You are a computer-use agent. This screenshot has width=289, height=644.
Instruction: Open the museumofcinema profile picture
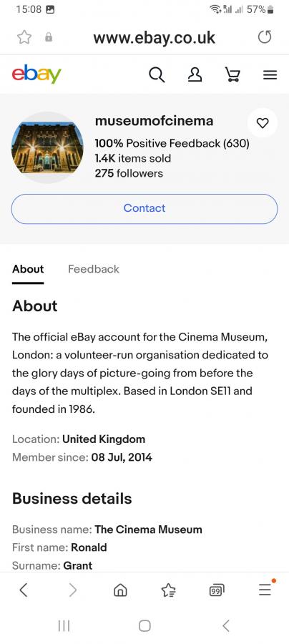click(47, 147)
